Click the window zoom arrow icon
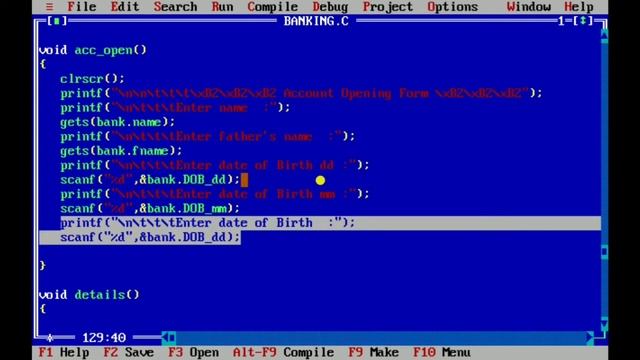Image resolution: width=640 pixels, height=360 pixels. click(x=582, y=21)
